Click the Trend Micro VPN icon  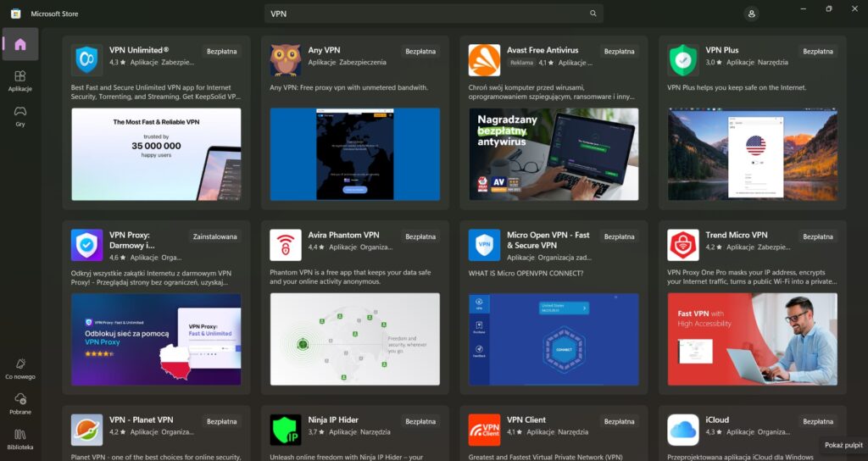tap(683, 245)
